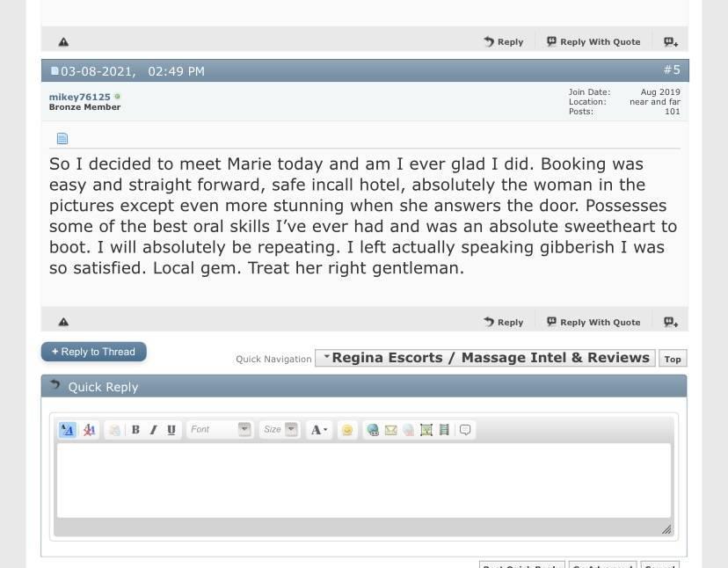Image resolution: width=728 pixels, height=568 pixels.
Task: Click the insert video filmstrip icon
Action: pos(444,430)
